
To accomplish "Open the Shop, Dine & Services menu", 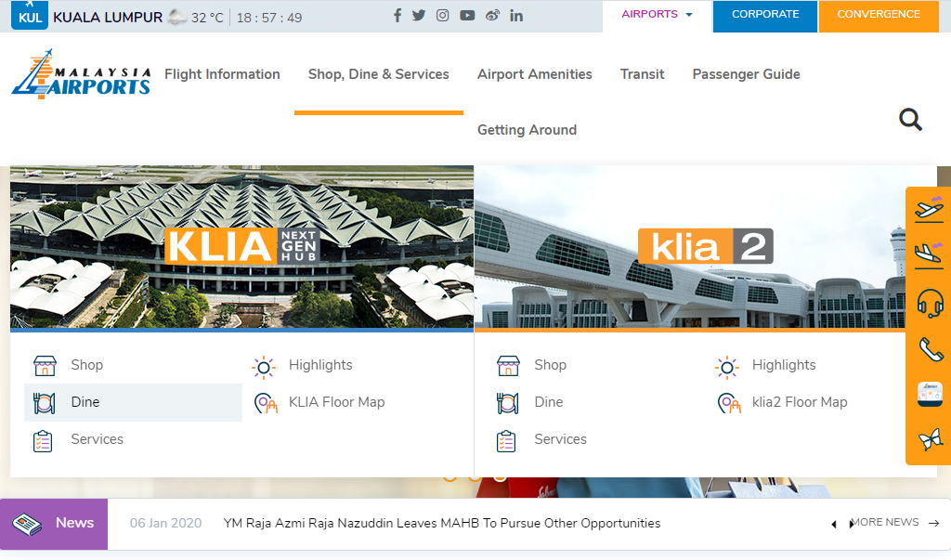I will [379, 74].
